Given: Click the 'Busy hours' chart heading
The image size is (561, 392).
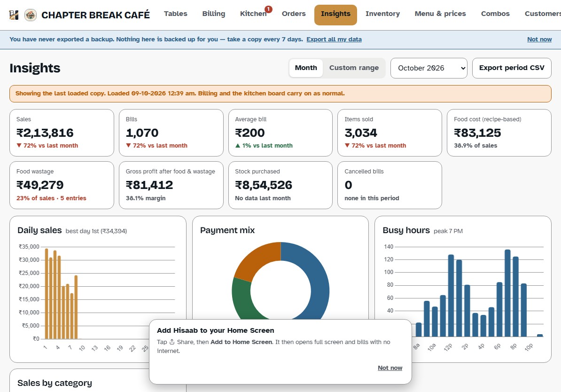Looking at the screenshot, I should (406, 230).
